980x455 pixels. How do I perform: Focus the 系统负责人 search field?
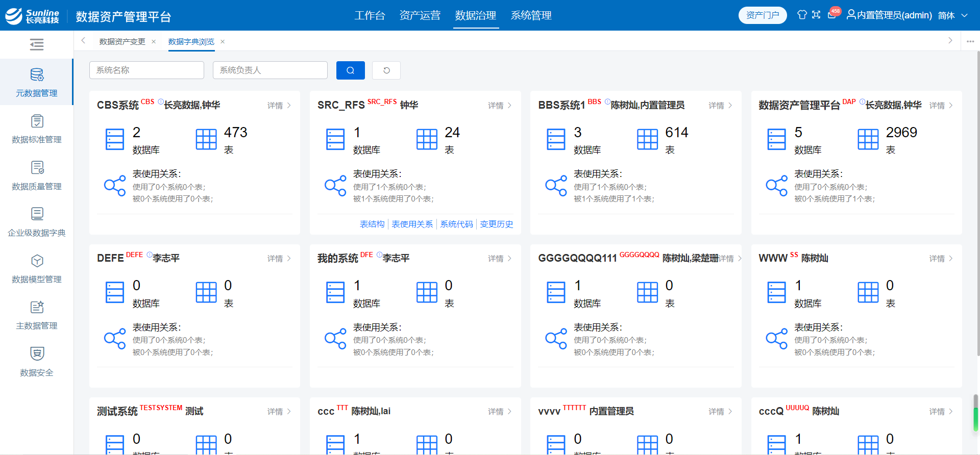click(270, 70)
